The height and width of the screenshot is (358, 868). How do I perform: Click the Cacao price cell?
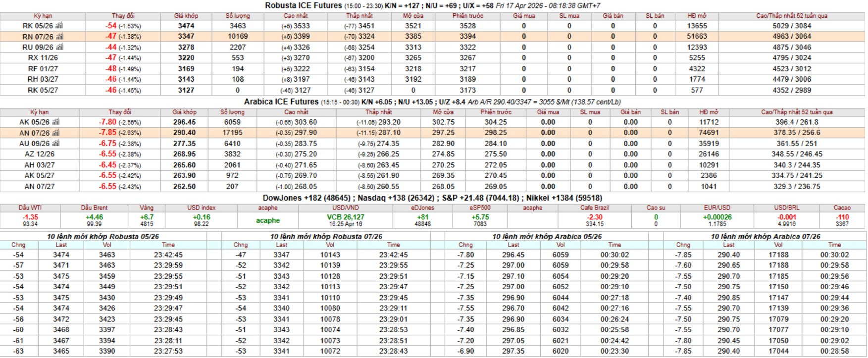[x=842, y=217]
